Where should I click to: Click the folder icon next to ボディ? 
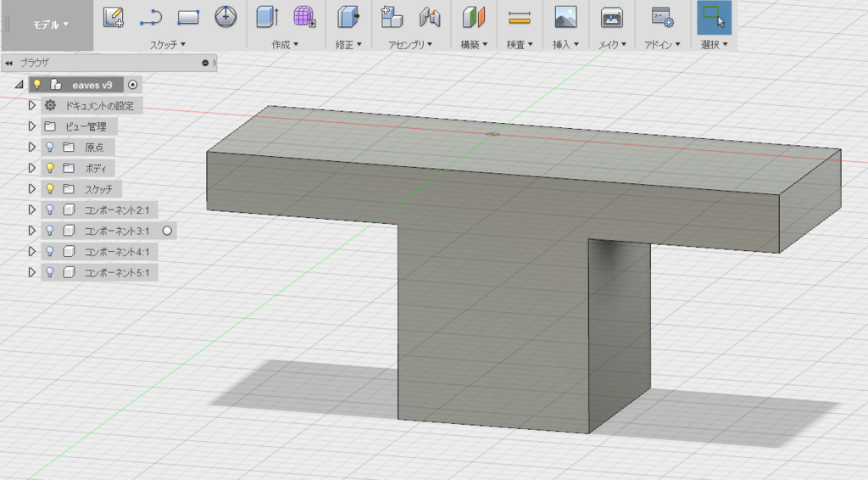tap(69, 168)
